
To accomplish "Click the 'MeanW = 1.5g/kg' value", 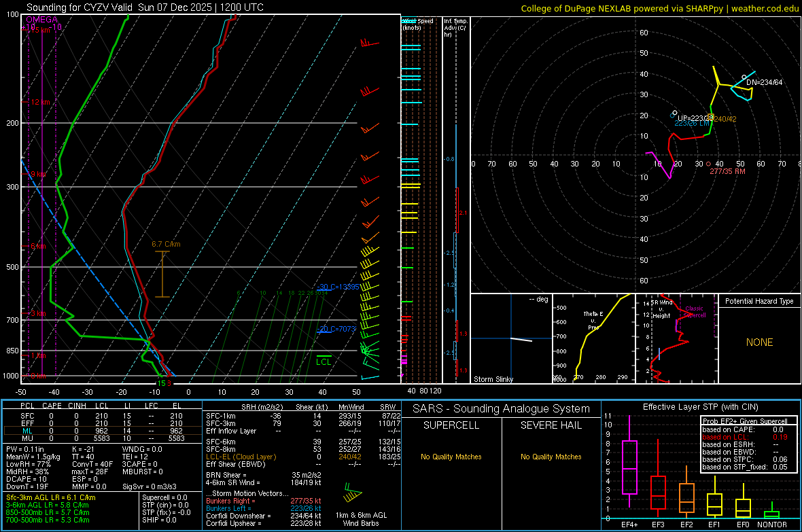I will pos(33,457).
